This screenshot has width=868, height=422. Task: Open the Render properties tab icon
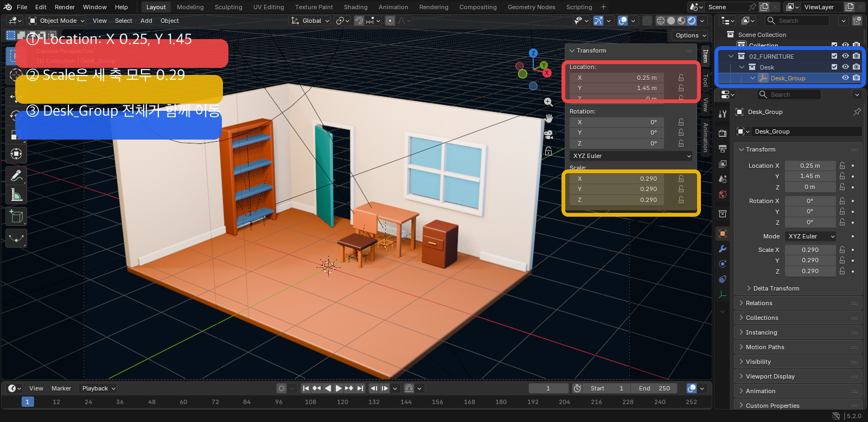click(x=723, y=133)
